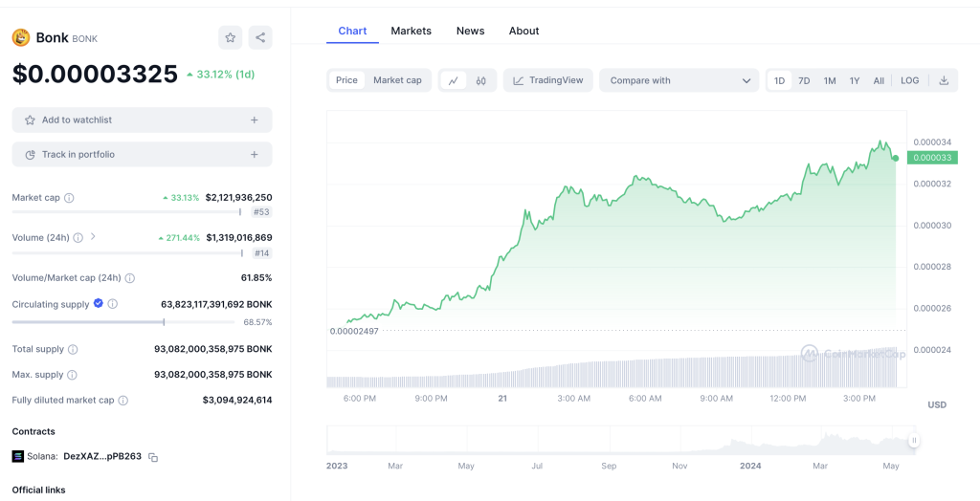This screenshot has height=501, width=980.
Task: Click the Track in portfolio button
Action: click(142, 154)
